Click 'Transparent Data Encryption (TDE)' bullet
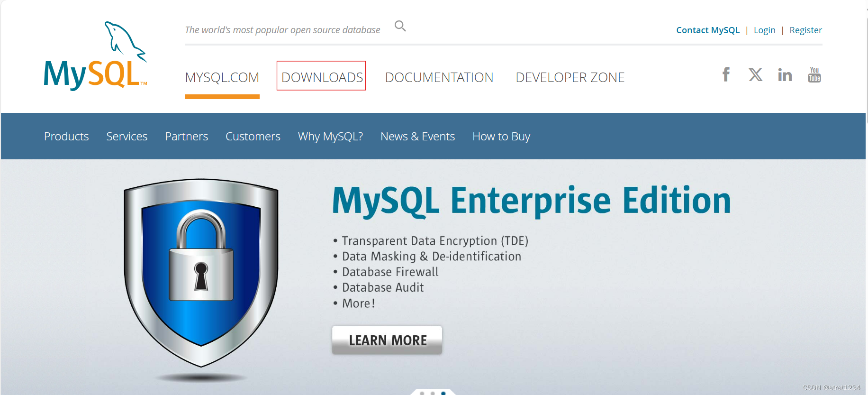 435,241
